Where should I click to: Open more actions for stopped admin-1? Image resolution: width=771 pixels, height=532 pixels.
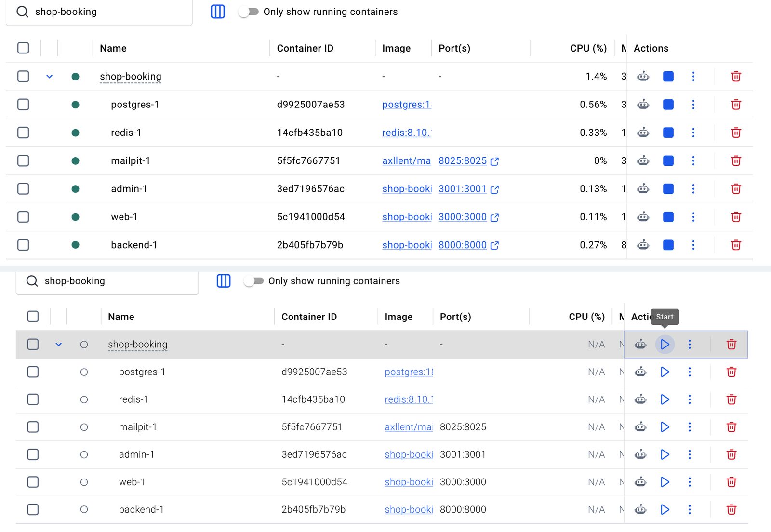[x=690, y=454]
